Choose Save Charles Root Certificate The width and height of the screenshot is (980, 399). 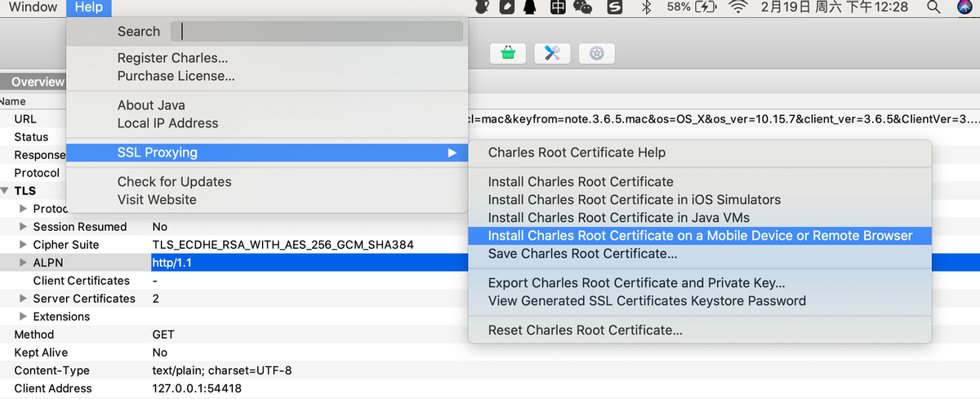coord(582,254)
